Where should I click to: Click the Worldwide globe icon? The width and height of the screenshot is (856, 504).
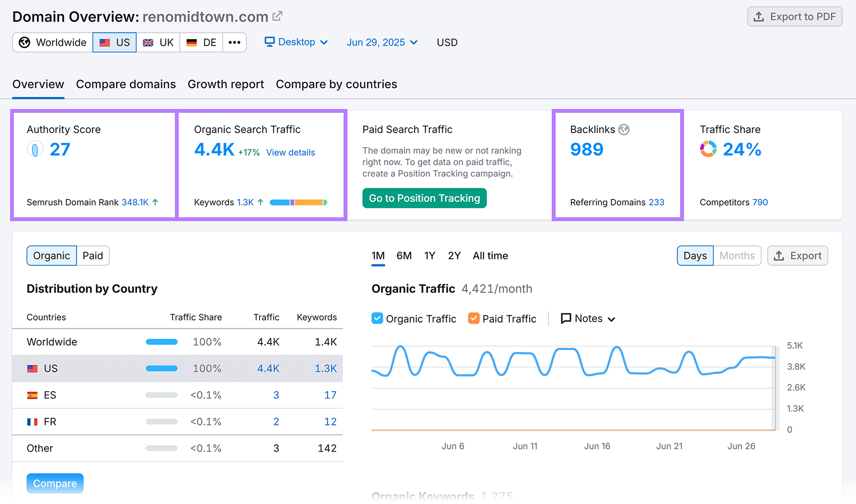[24, 42]
